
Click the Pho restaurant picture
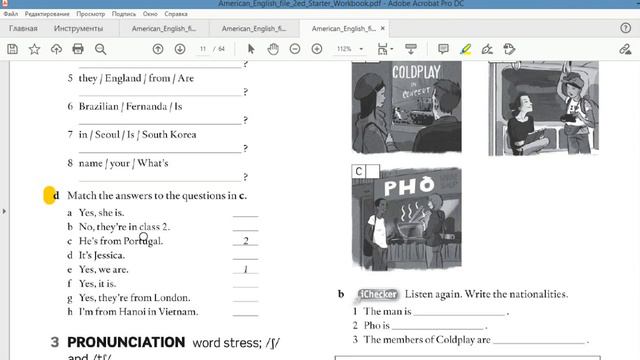click(x=407, y=219)
